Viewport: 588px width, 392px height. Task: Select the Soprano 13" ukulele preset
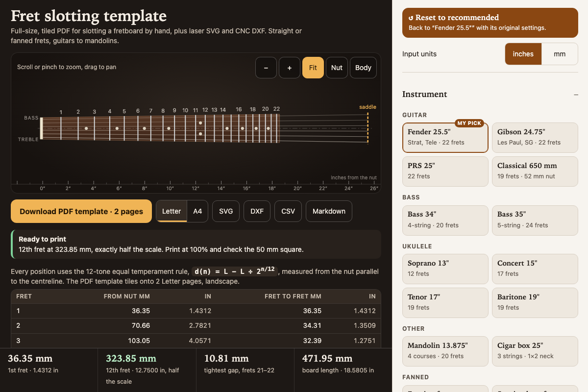[445, 269]
